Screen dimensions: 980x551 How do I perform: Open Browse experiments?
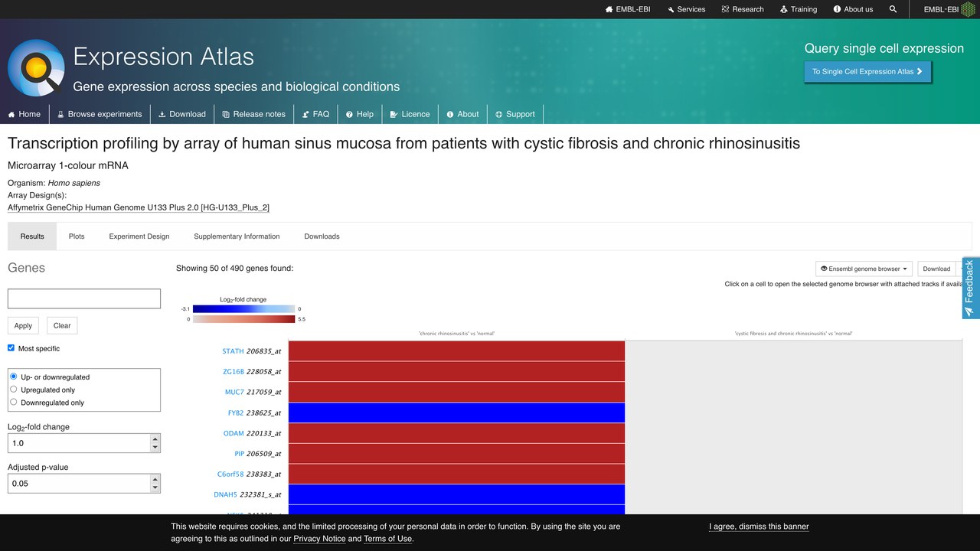click(x=100, y=114)
